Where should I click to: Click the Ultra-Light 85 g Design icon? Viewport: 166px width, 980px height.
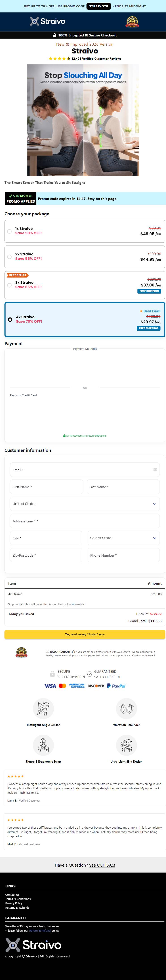point(126,745)
